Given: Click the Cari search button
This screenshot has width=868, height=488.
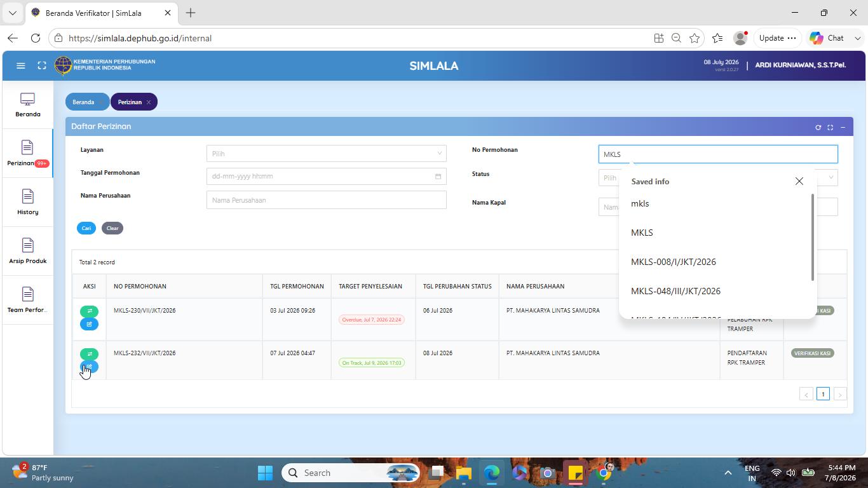Looking at the screenshot, I should click(86, 228).
